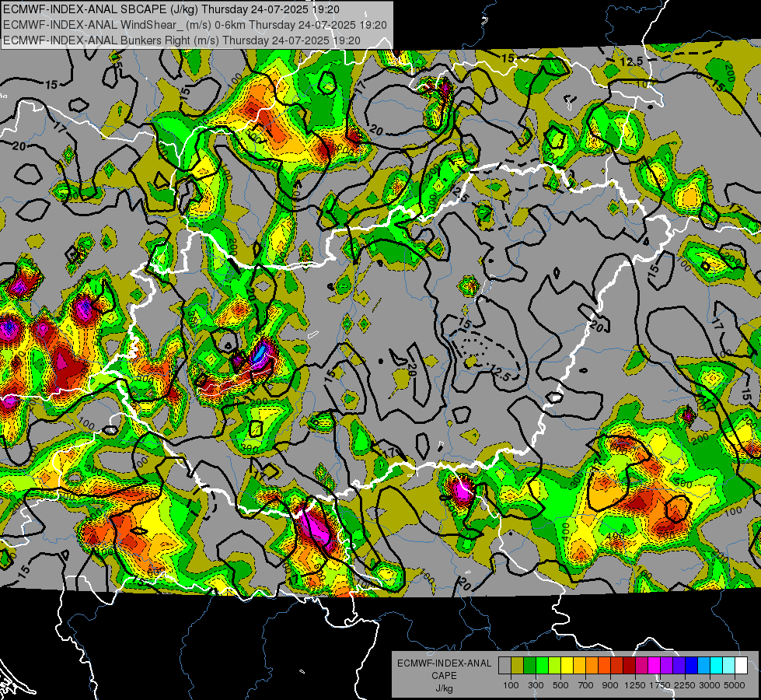Click the legend label 5000
The image size is (761, 700).
click(735, 685)
